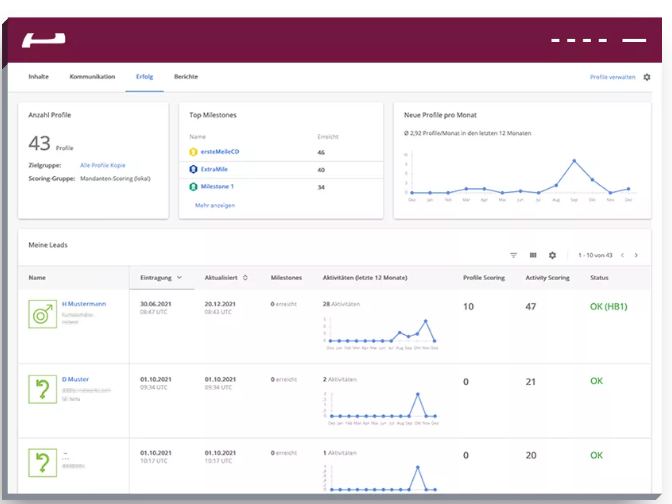Toggle sort on Aktualisiert column
Image resolution: width=672 pixels, height=504 pixels.
tap(245, 277)
